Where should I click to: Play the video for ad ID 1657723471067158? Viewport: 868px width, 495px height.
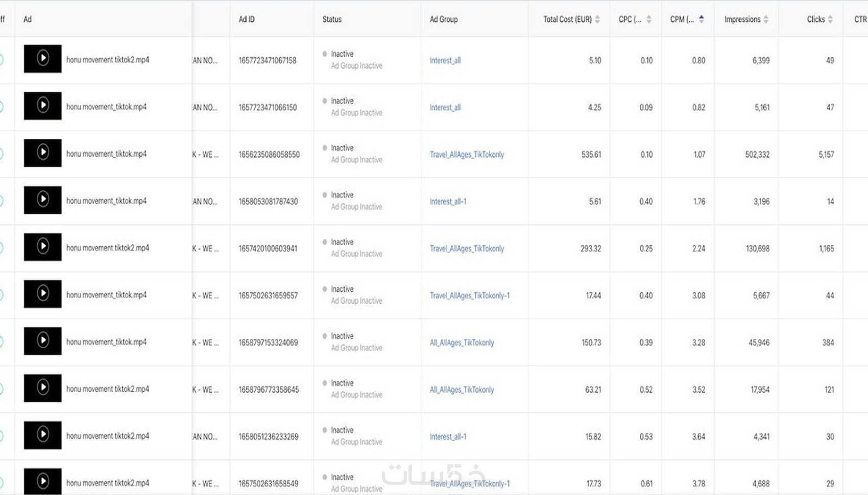tap(43, 59)
